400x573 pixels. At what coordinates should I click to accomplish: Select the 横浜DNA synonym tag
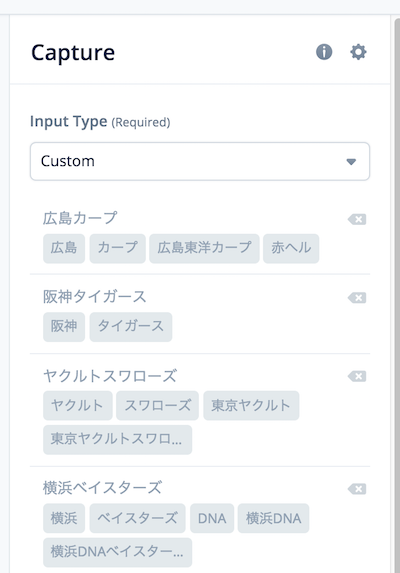pos(274,518)
